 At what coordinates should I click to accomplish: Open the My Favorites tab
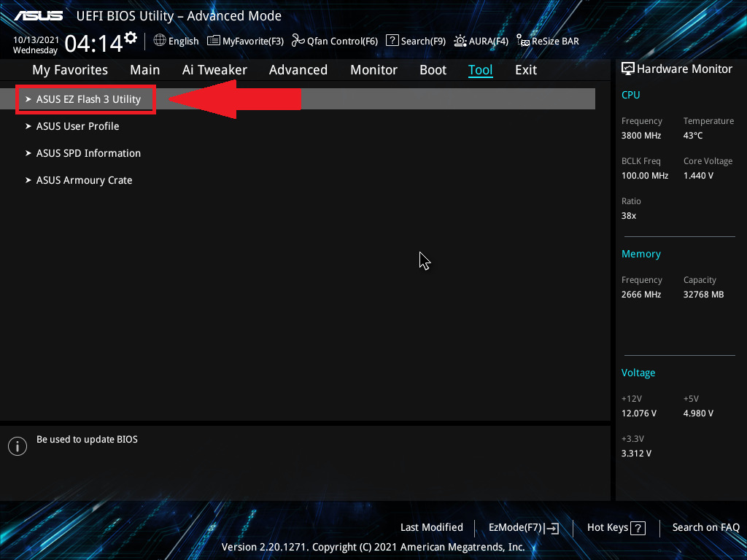(70, 70)
